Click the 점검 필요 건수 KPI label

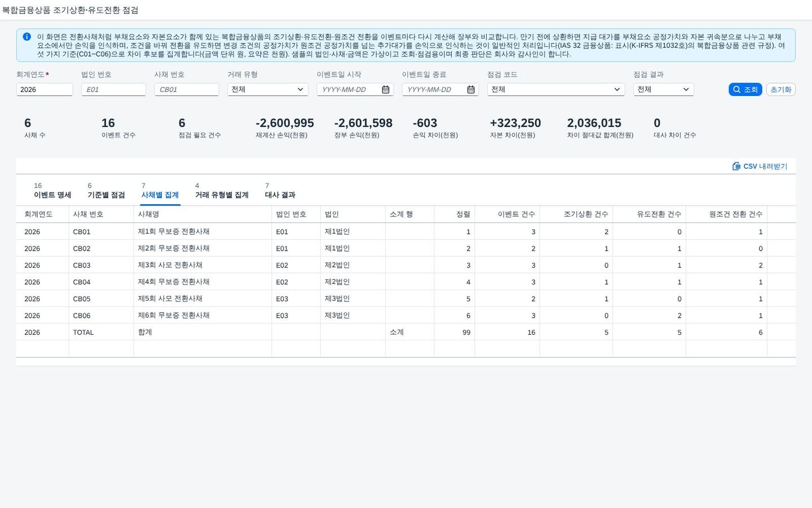[x=200, y=135]
